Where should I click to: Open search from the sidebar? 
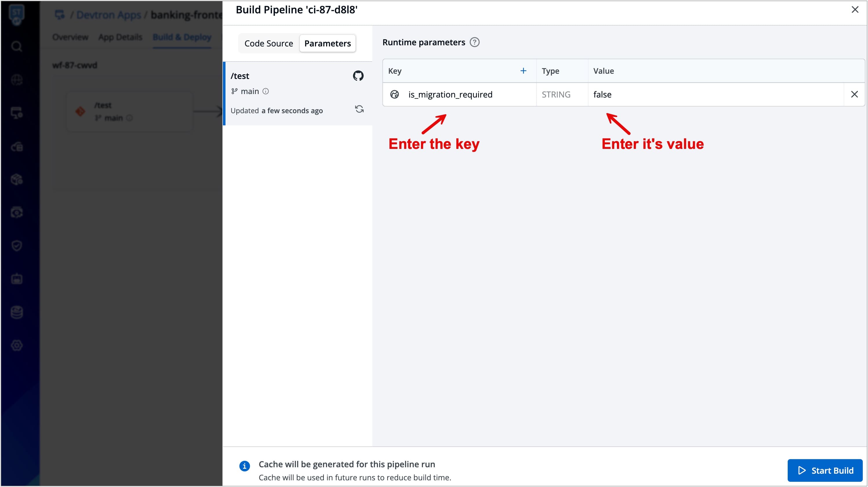[17, 46]
